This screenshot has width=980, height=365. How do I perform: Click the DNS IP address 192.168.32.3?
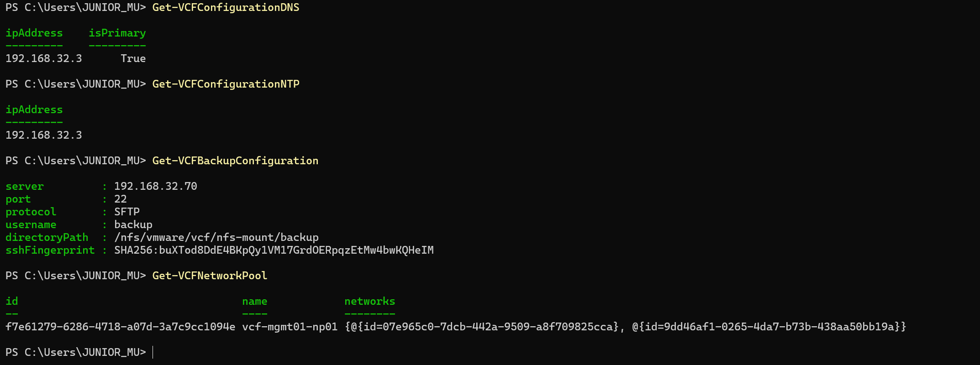click(43, 58)
